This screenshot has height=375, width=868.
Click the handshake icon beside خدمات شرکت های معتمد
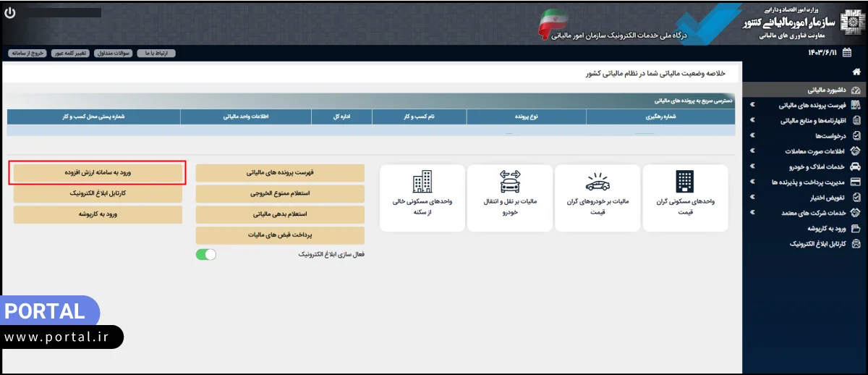point(856,213)
